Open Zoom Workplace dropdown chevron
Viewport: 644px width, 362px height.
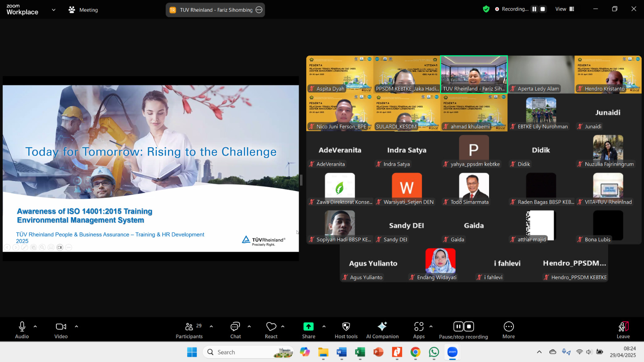[54, 10]
